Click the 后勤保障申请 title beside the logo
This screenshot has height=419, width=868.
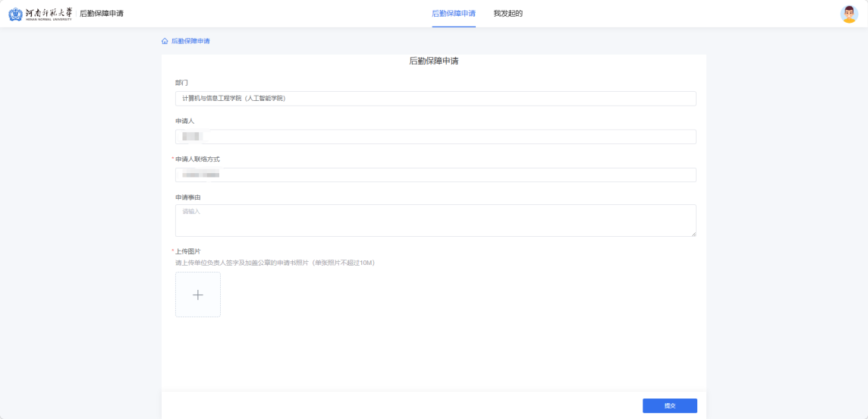102,14
